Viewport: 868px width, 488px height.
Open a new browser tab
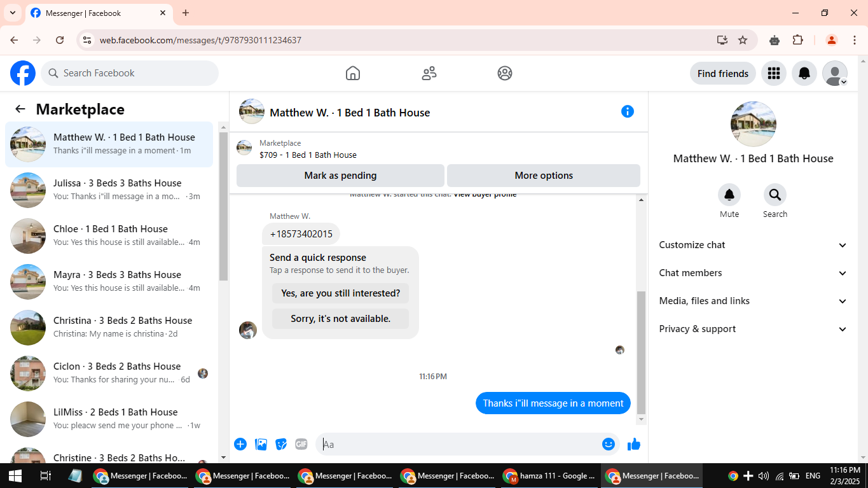coord(186,13)
